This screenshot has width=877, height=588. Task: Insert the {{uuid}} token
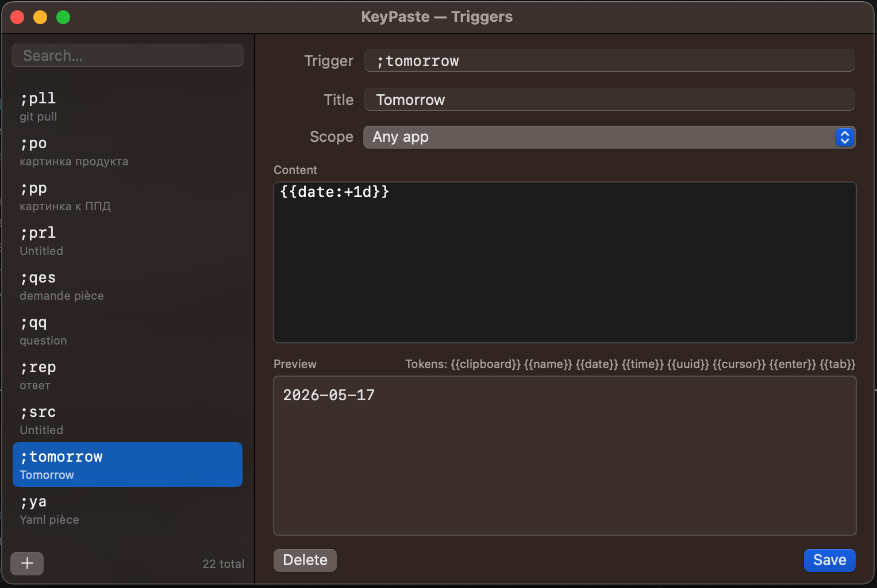[688, 364]
